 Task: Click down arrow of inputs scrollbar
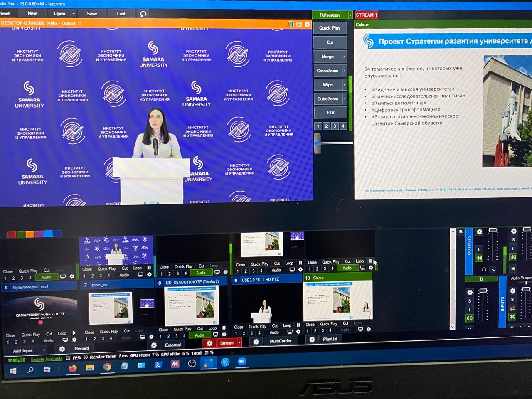coord(453,327)
